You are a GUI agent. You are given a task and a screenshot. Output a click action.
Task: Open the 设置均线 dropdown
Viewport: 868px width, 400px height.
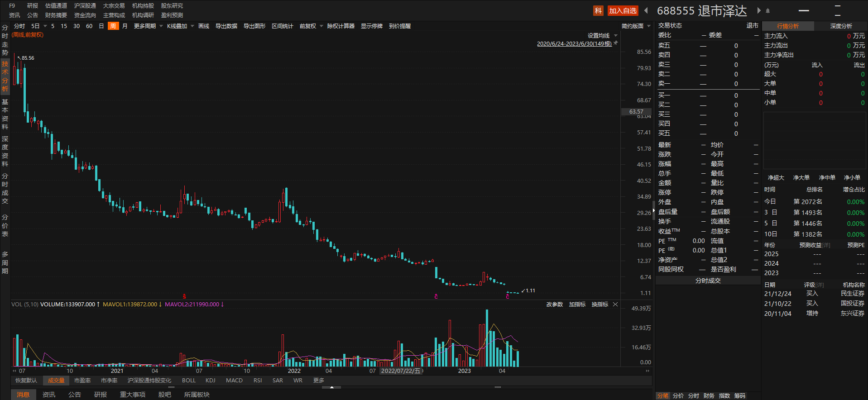click(x=616, y=36)
